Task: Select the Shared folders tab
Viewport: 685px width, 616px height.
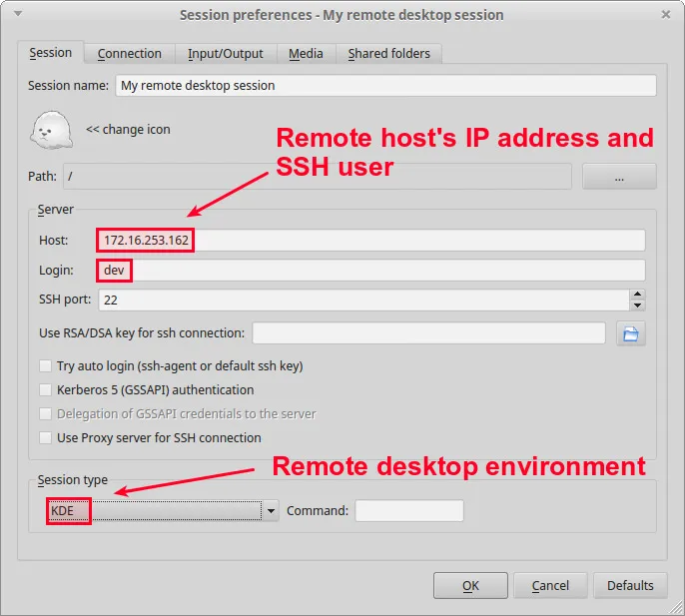Action: (x=388, y=54)
